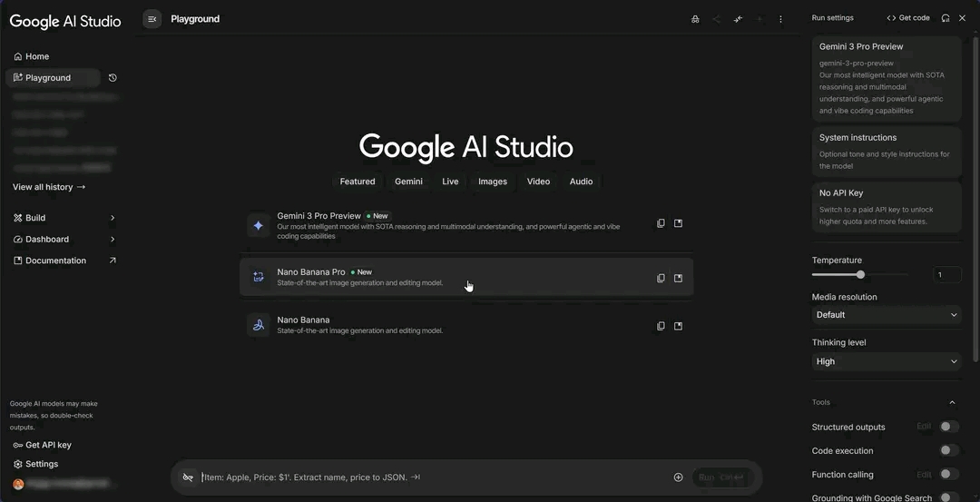Click Edit next to Function calling

pos(924,475)
